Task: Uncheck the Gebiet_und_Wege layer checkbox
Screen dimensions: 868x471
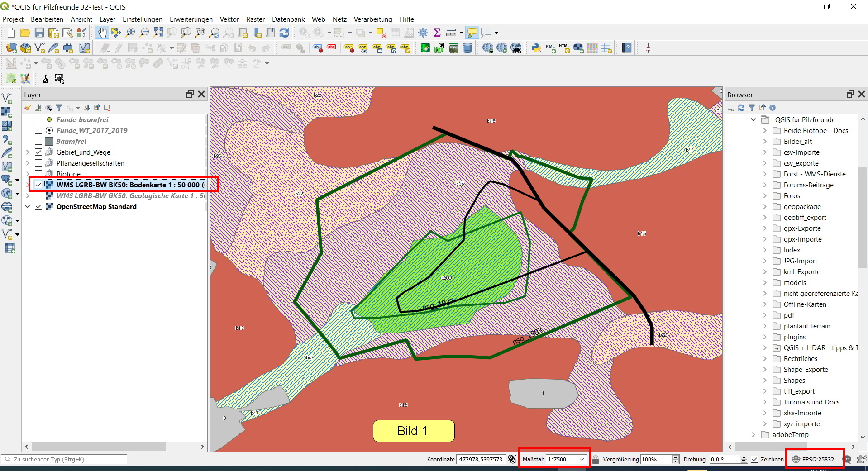Action: pos(38,152)
